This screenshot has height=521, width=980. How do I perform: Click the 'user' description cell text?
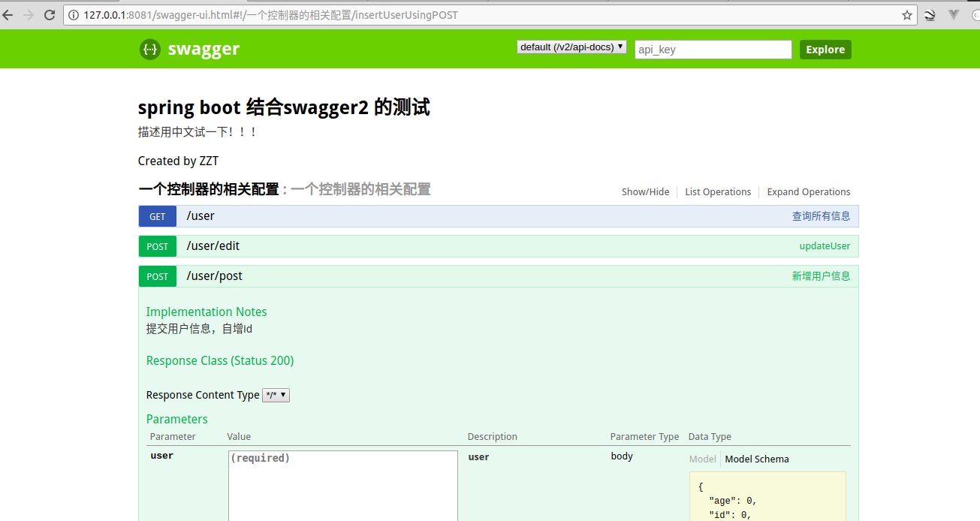click(x=478, y=456)
